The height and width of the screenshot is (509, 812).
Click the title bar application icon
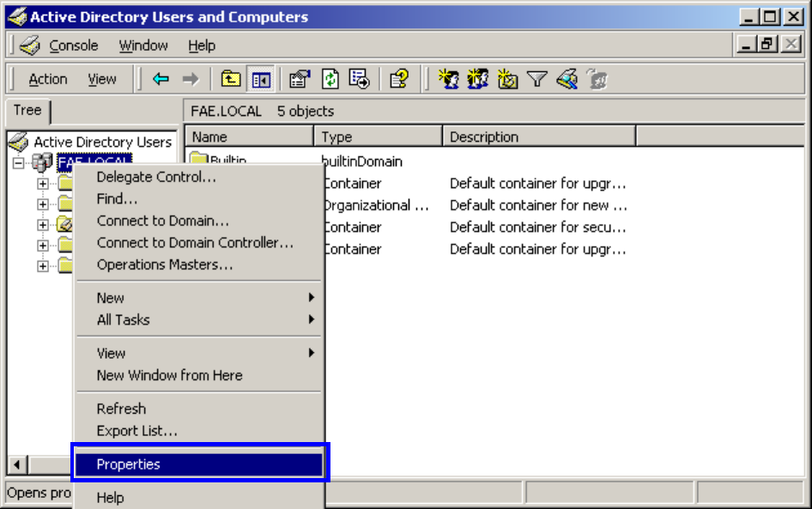[x=17, y=16]
